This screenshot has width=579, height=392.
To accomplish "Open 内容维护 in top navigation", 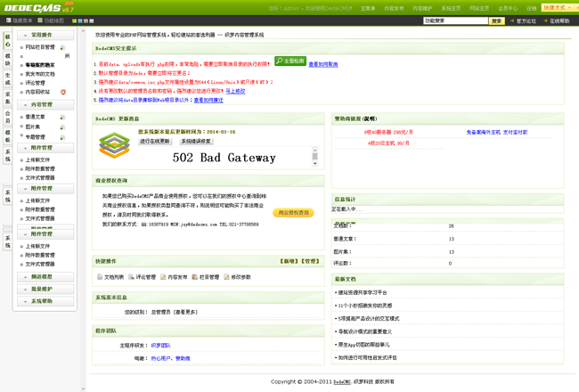I will click(x=422, y=8).
